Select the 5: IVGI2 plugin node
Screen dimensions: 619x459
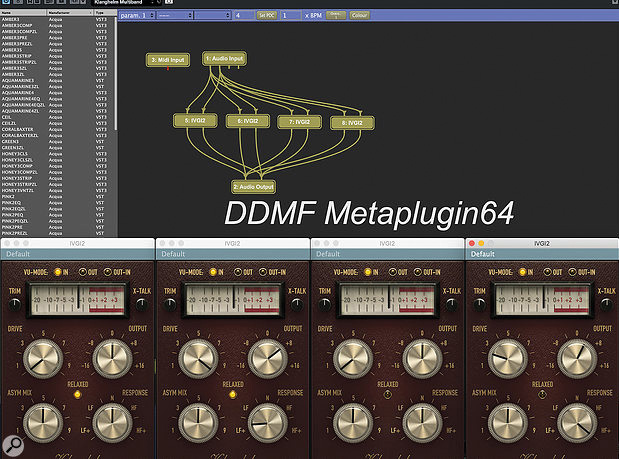(195, 121)
